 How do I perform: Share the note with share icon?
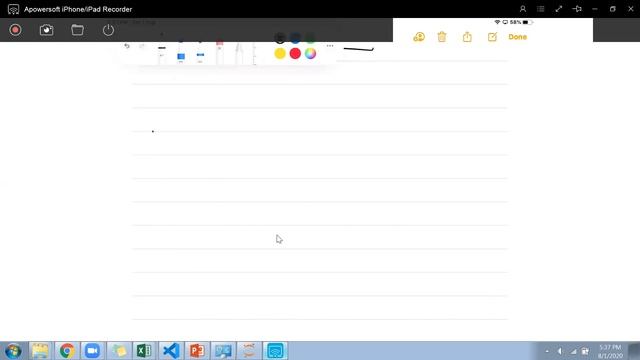(467, 37)
